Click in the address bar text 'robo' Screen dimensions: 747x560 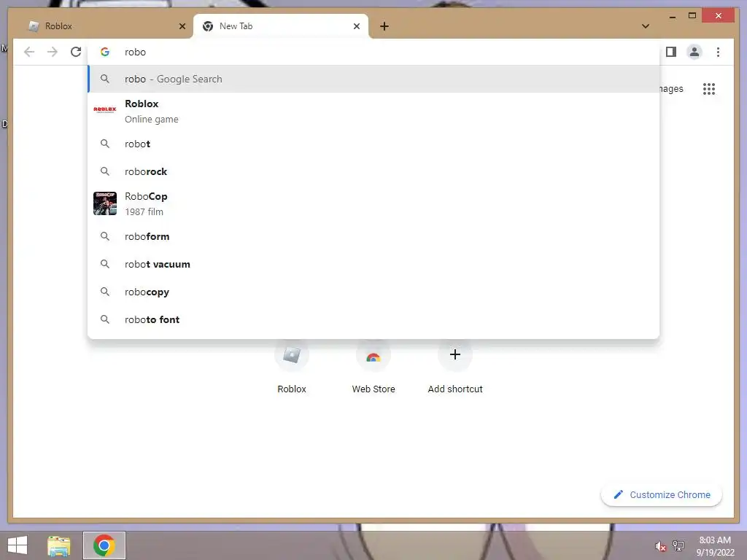(x=135, y=52)
